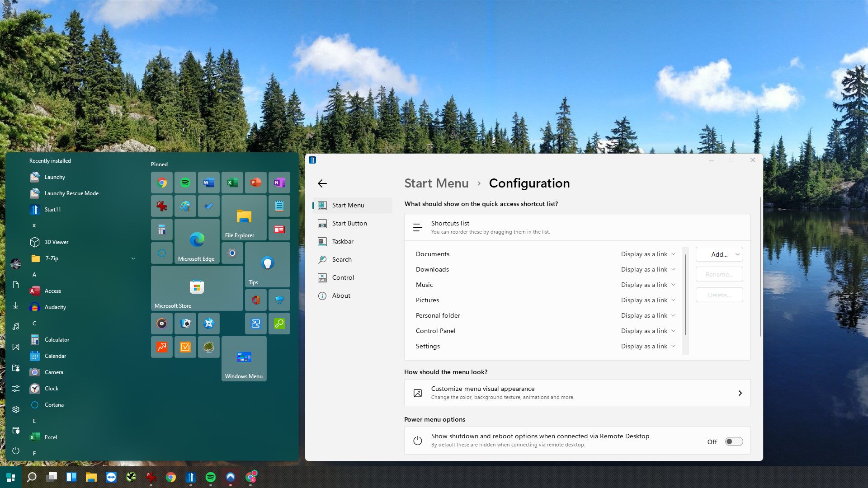Click the power icon in Start sidebar
The height and width of the screenshot is (488, 868).
[x=16, y=450]
